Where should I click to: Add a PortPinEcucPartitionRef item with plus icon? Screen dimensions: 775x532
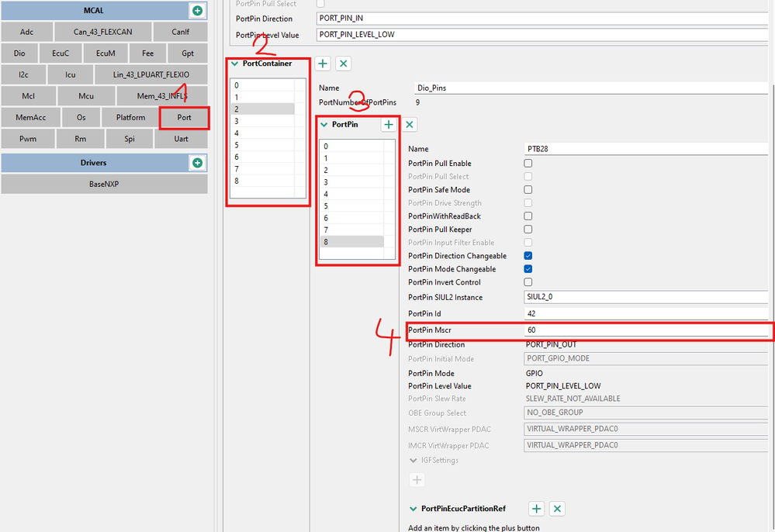pos(536,508)
